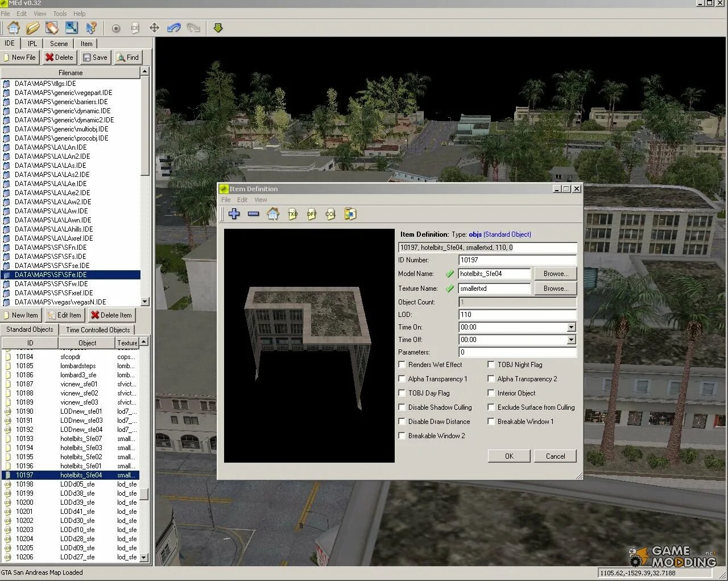The image size is (728, 581).
Task: Click the TXD file icon
Action: (x=292, y=214)
